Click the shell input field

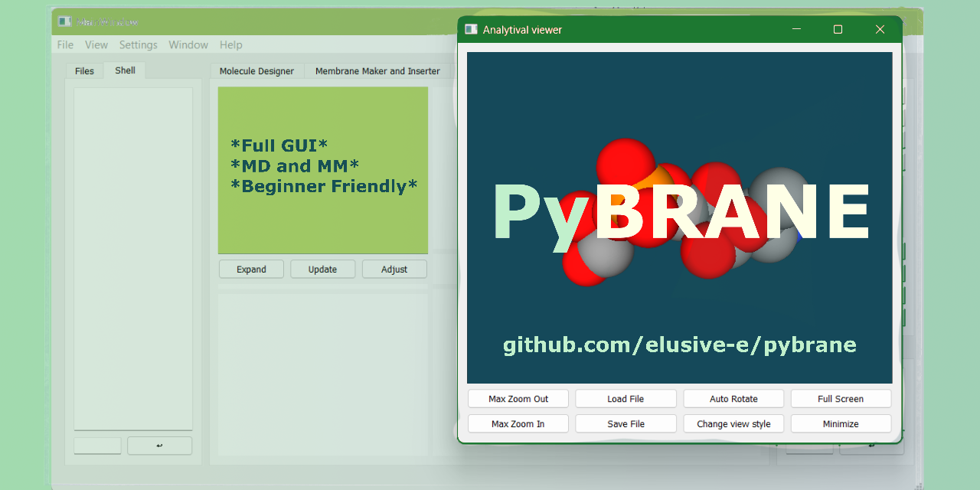click(x=97, y=446)
